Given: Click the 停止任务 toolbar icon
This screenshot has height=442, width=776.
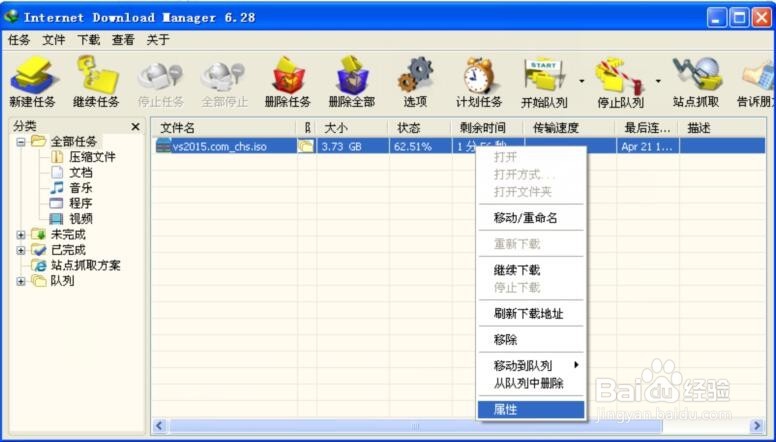Looking at the screenshot, I should [x=161, y=77].
